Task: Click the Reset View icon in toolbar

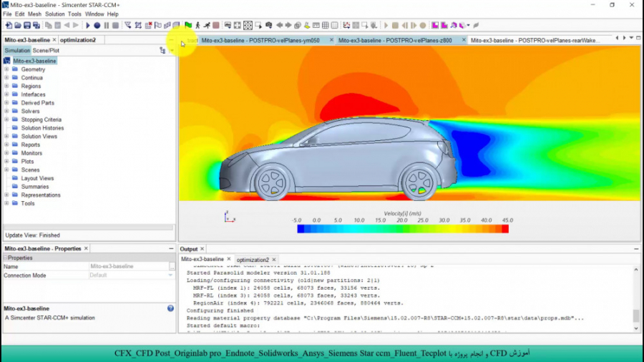Action: pos(238,26)
